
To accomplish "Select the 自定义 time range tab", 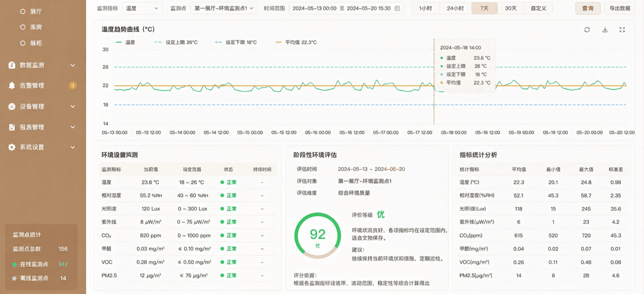I will click(x=538, y=8).
